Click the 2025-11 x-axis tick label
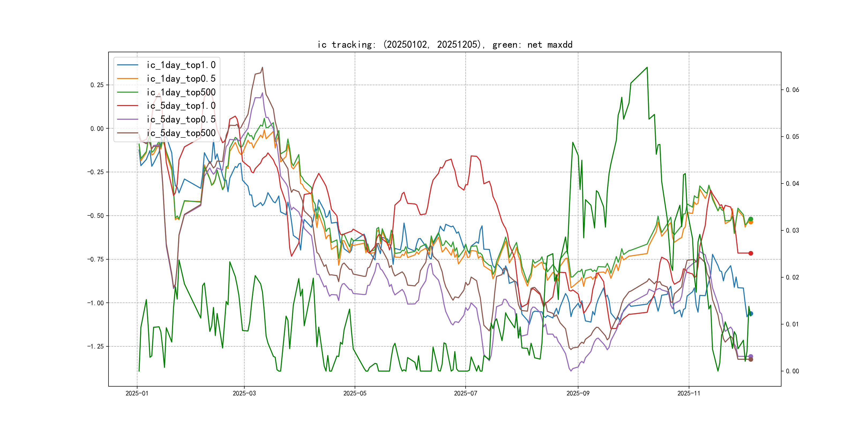Screen dimensions: 868x434 click(x=689, y=393)
